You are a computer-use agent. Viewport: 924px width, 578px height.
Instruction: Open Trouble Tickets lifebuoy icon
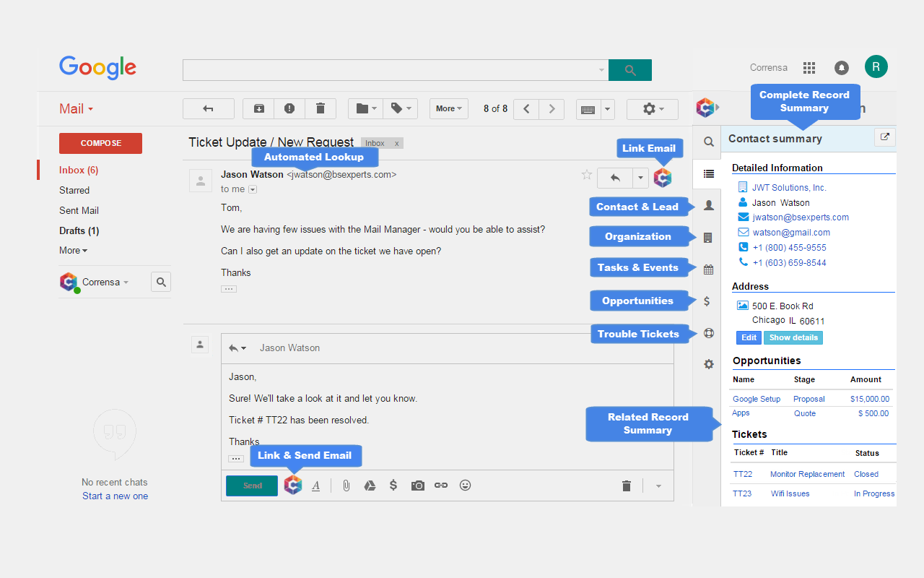(x=709, y=333)
